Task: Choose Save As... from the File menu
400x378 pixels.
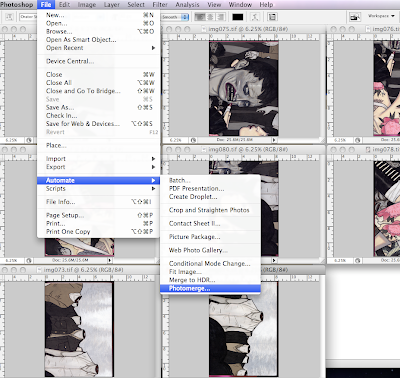Action: point(98,107)
